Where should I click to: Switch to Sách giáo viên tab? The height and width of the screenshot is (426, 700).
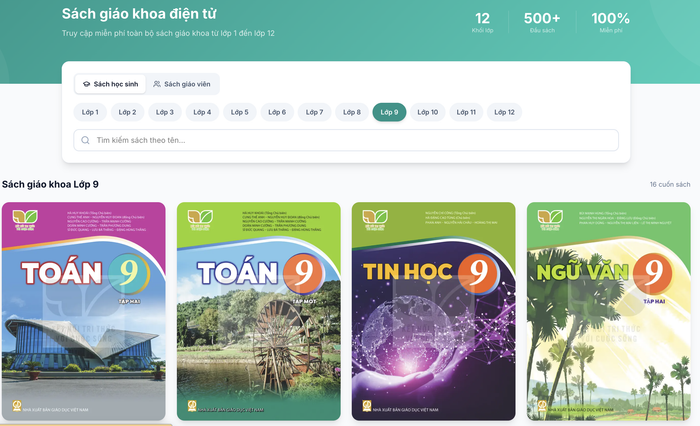click(x=182, y=84)
